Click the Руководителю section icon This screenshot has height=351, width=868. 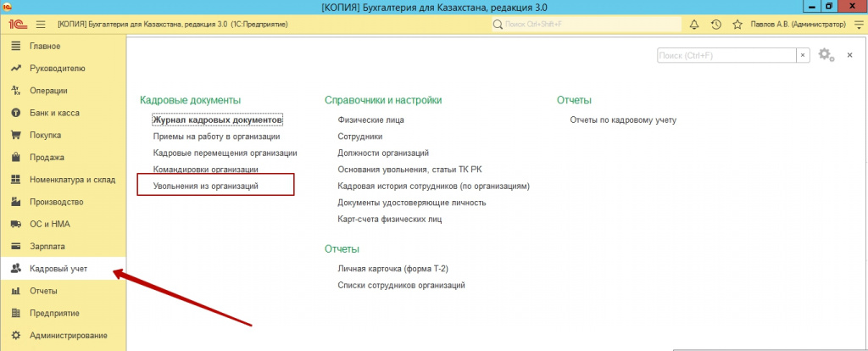click(16, 68)
